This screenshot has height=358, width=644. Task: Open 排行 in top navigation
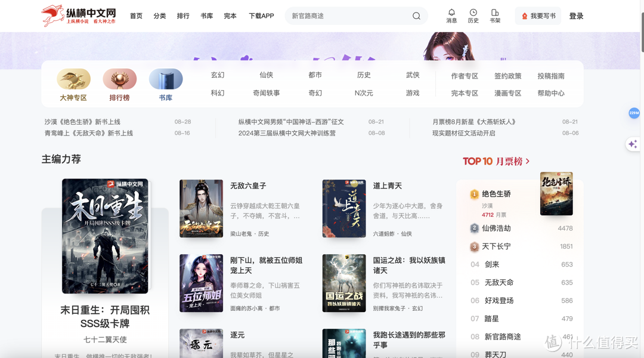click(183, 16)
